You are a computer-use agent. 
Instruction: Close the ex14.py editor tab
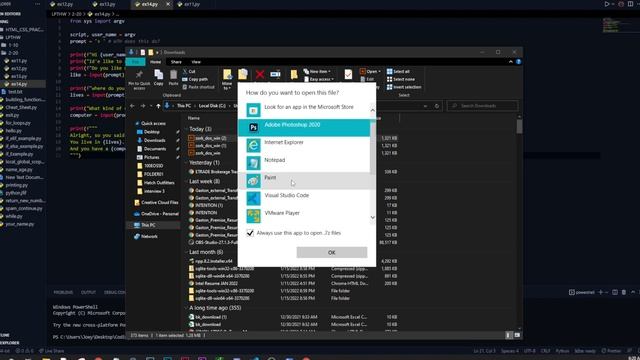pos(168,4)
